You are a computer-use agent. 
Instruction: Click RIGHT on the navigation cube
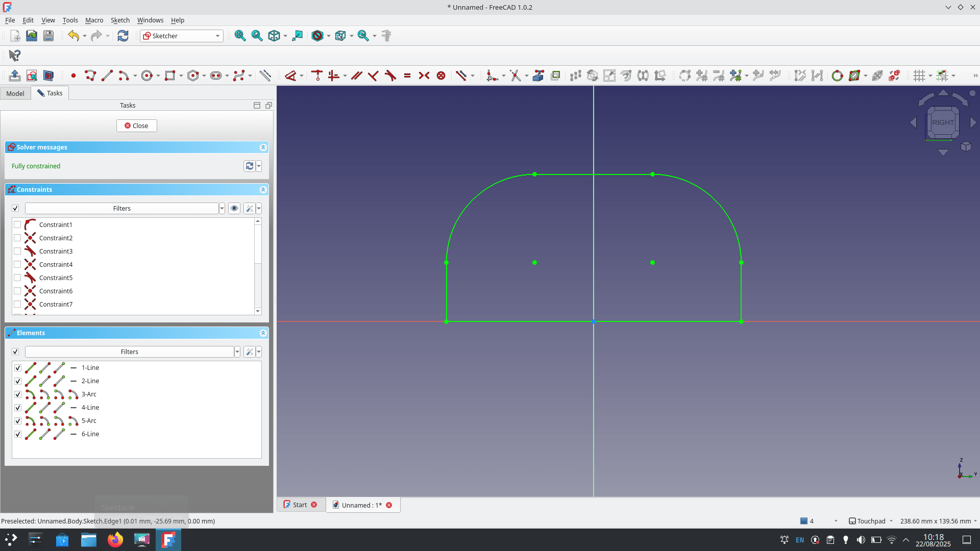(943, 122)
